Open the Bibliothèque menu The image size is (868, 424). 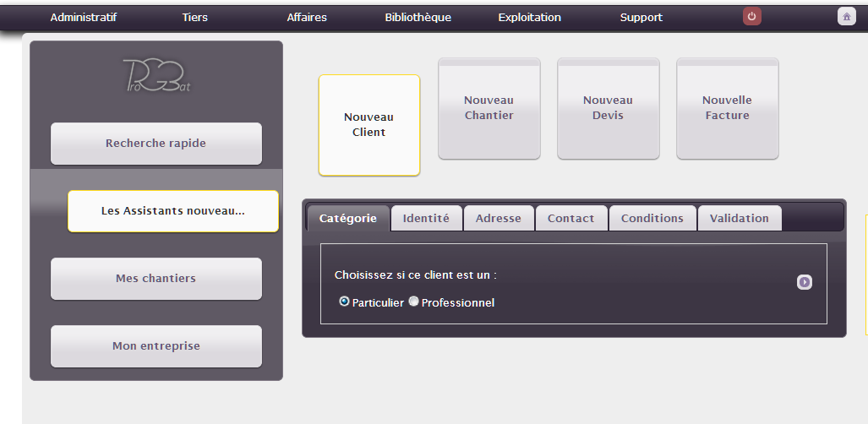(418, 18)
